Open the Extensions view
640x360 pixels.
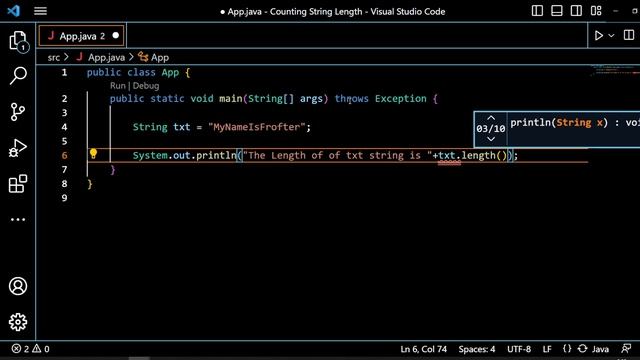click(x=18, y=184)
